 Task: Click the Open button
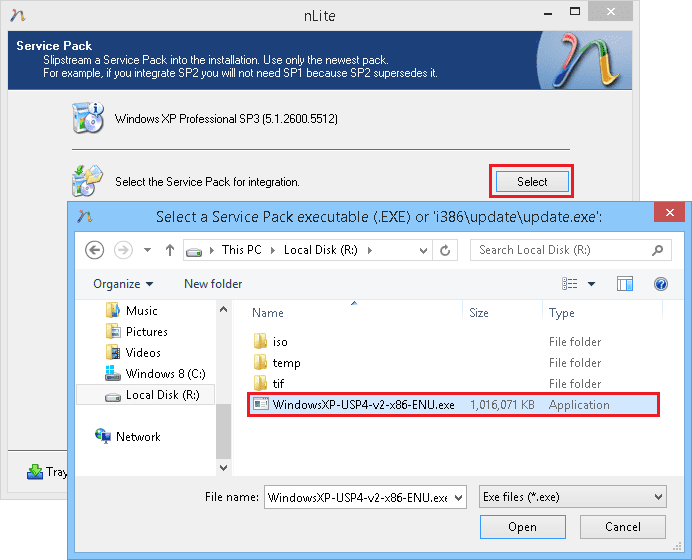tap(522, 527)
